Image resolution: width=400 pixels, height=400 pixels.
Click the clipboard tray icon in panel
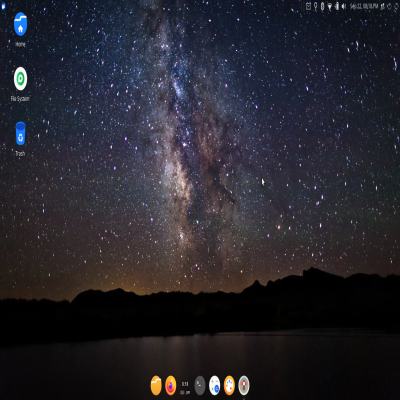308,6
